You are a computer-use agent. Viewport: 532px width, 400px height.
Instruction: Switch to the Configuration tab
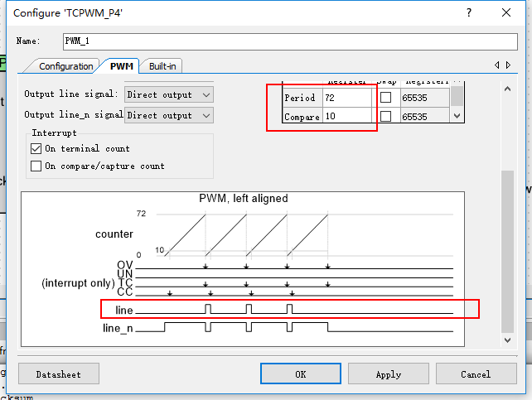65,65
